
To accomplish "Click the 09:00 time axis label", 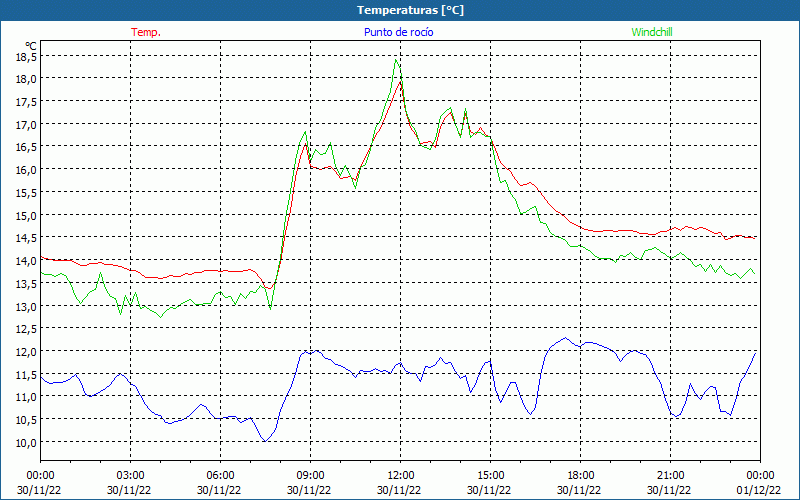I will [x=310, y=476].
